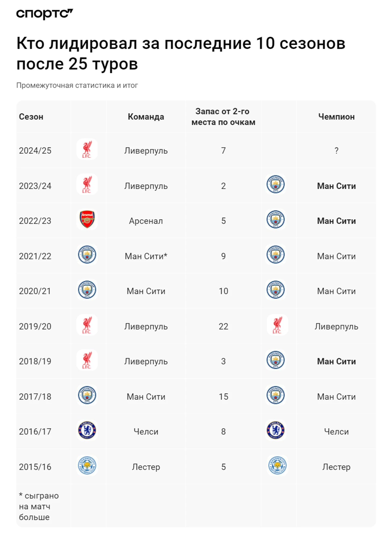Click the footnote about extra match played

click(x=39, y=506)
